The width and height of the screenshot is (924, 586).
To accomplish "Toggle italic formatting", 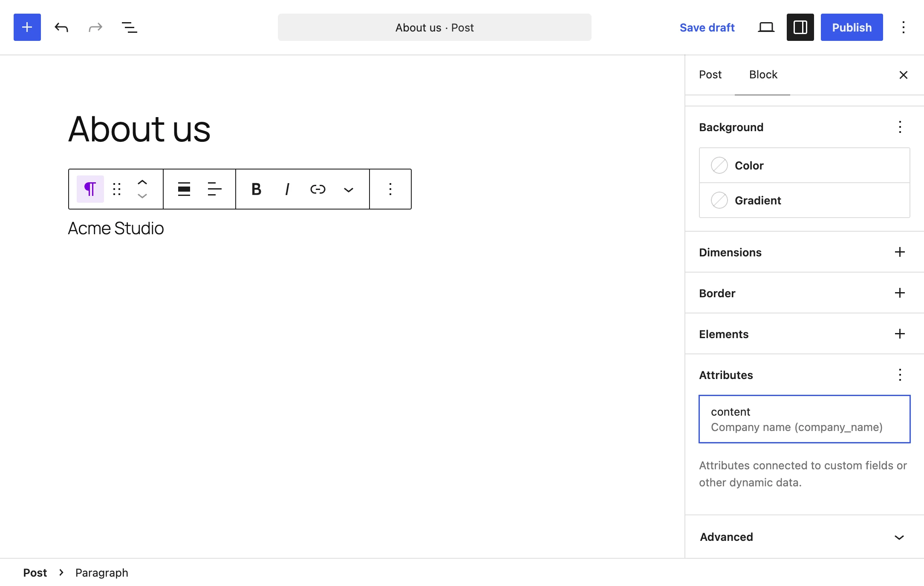I will click(287, 189).
